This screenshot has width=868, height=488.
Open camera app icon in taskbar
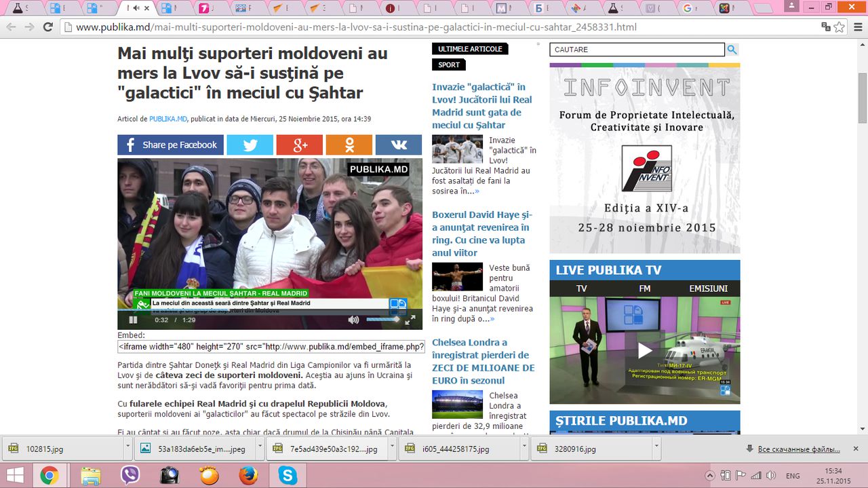tap(170, 475)
